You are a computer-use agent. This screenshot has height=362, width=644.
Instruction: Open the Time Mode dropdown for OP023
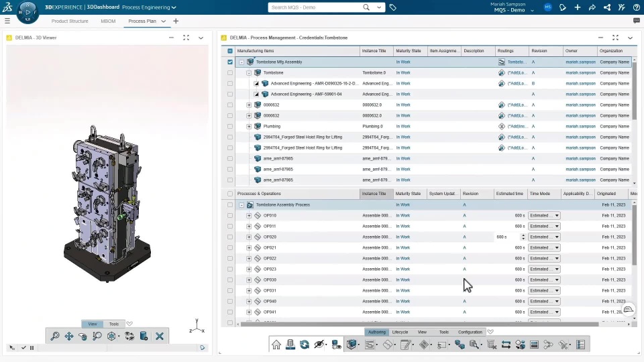(544, 269)
